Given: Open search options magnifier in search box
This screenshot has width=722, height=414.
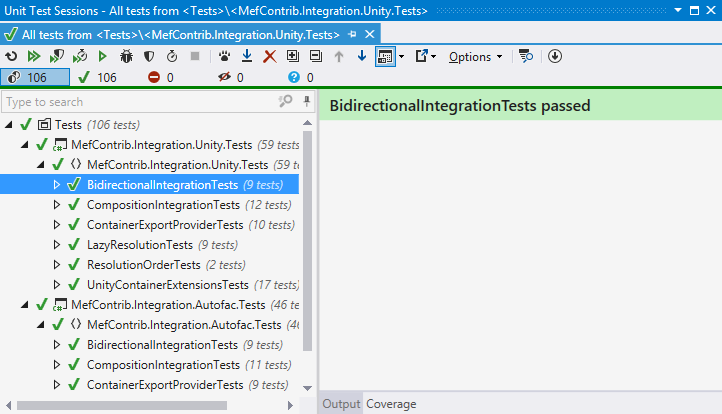Looking at the screenshot, I should pos(285,101).
